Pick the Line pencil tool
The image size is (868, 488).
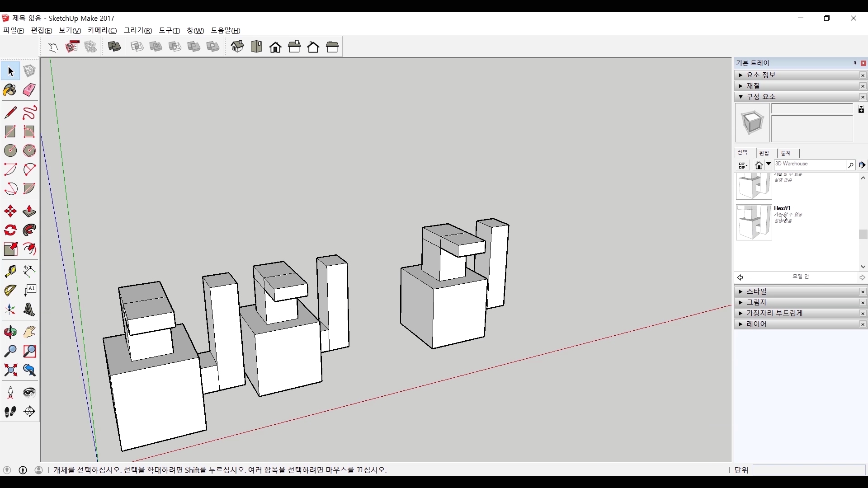tap(10, 113)
